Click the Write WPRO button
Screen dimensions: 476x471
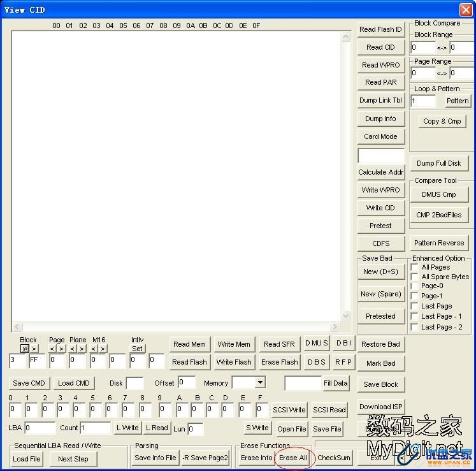point(380,190)
